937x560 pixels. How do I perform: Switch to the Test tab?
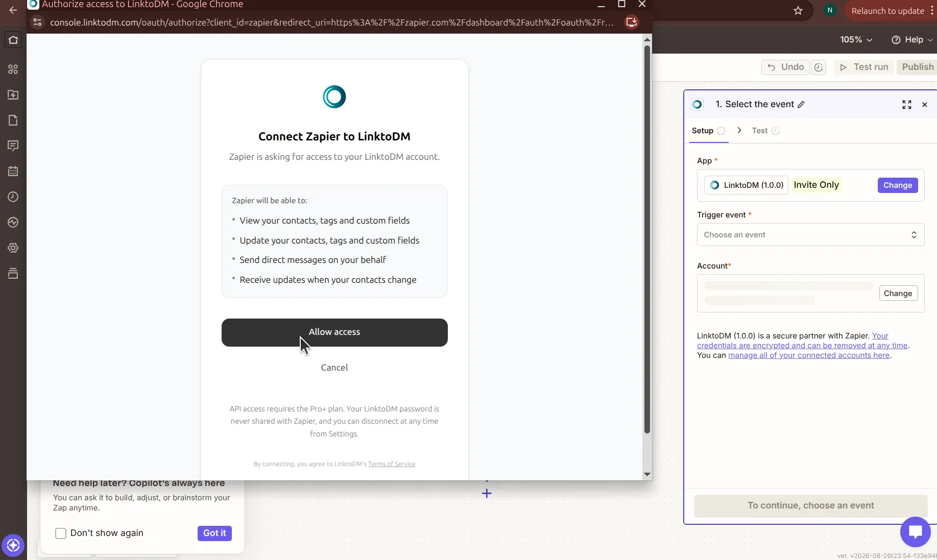(x=765, y=131)
